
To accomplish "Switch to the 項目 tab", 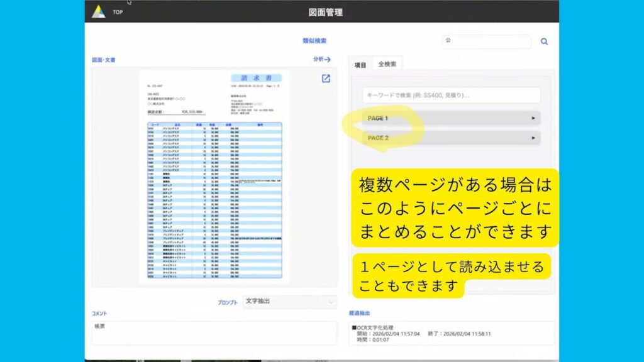I will point(360,64).
